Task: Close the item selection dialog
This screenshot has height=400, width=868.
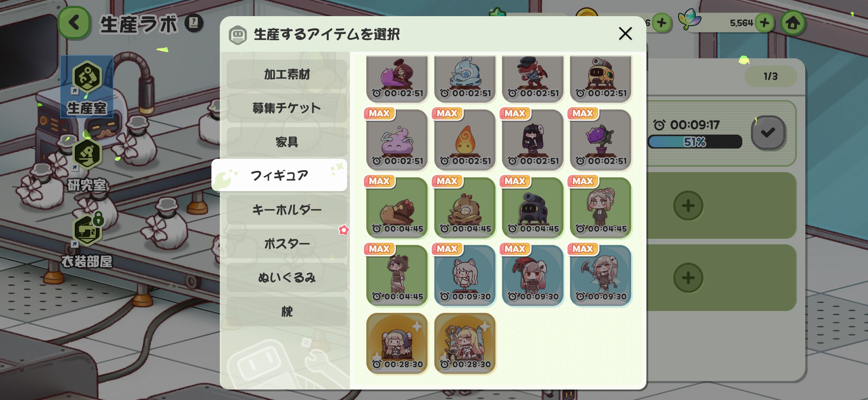Action: [x=625, y=33]
